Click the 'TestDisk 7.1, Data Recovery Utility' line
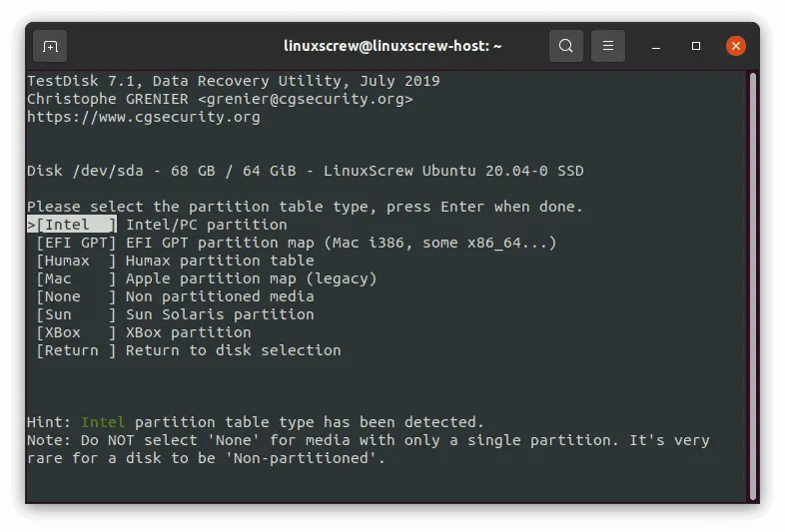The image size is (785, 532). [x=234, y=81]
